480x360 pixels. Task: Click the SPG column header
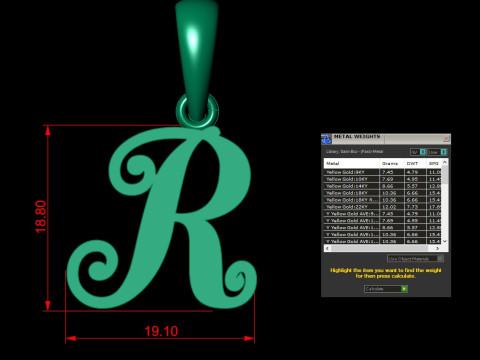tap(434, 163)
